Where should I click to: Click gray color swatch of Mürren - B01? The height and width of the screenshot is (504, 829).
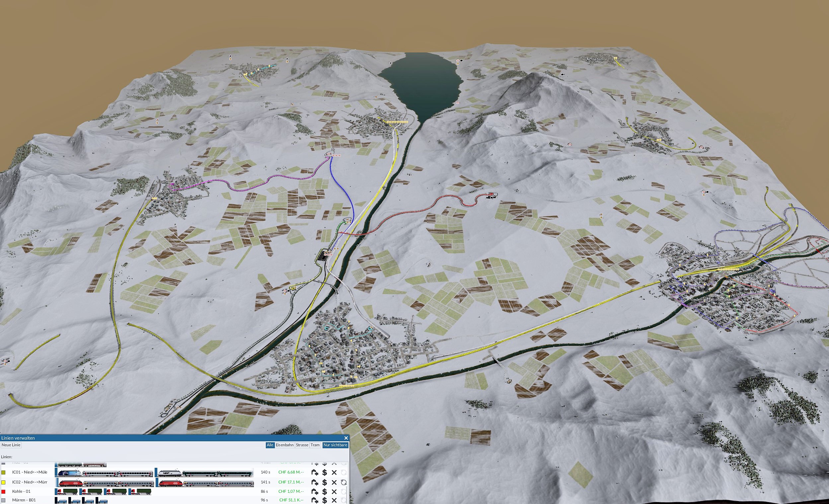point(3,500)
